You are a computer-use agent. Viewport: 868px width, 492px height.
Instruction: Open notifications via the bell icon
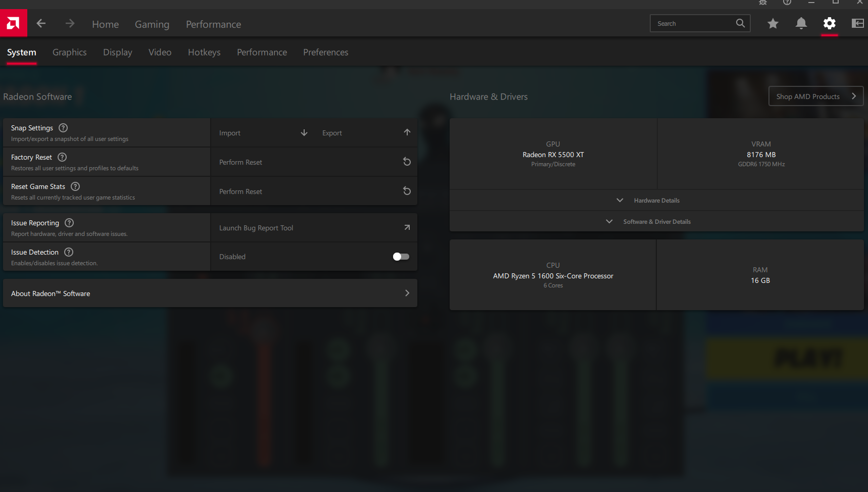point(801,23)
